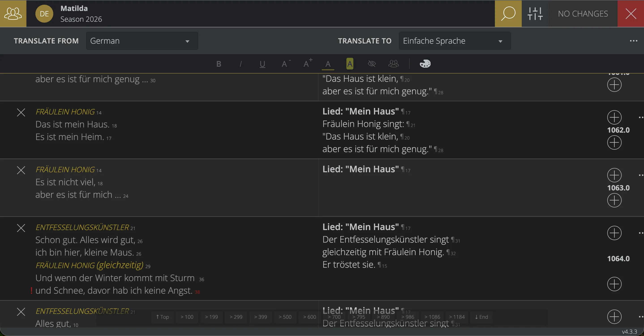644x336 pixels.
Task: Remove the 'Das ist mein Haus.' row
Action: coord(21,112)
